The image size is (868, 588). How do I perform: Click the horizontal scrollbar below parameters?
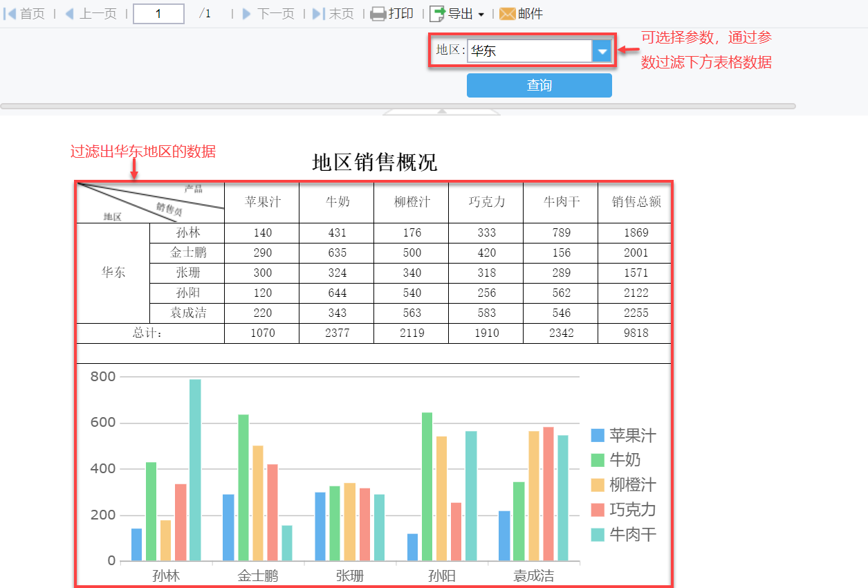click(x=398, y=106)
